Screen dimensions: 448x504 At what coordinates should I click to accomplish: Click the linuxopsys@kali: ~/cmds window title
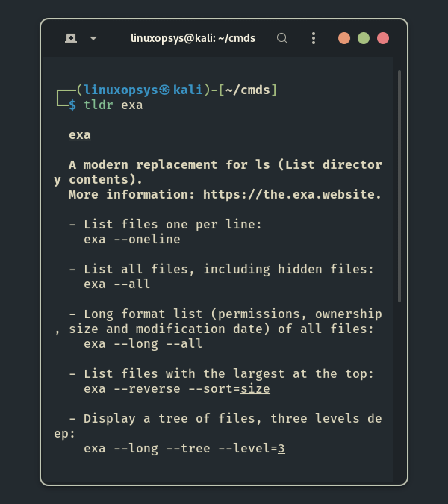[x=193, y=38]
